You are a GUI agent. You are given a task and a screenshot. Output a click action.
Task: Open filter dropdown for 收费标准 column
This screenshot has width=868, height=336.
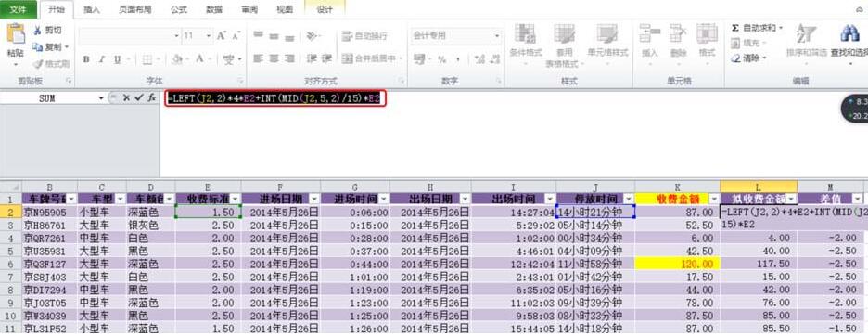(236, 199)
